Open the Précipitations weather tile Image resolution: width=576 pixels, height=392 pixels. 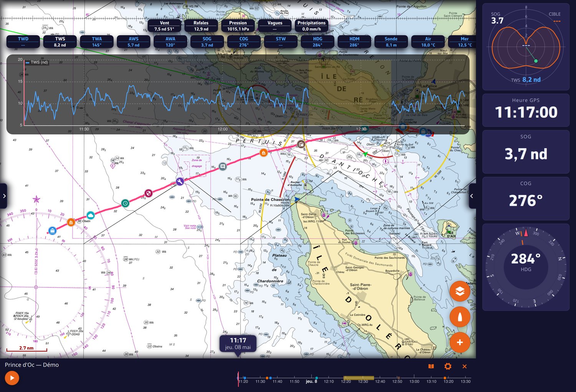311,26
